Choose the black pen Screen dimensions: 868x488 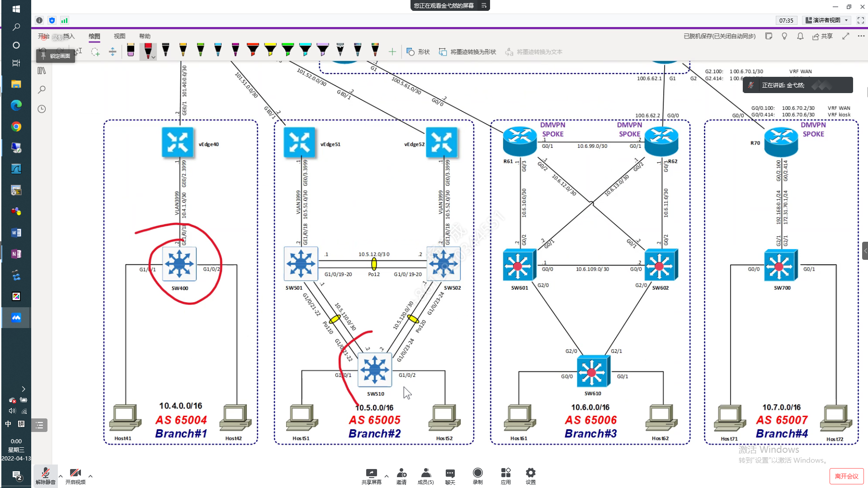(165, 50)
